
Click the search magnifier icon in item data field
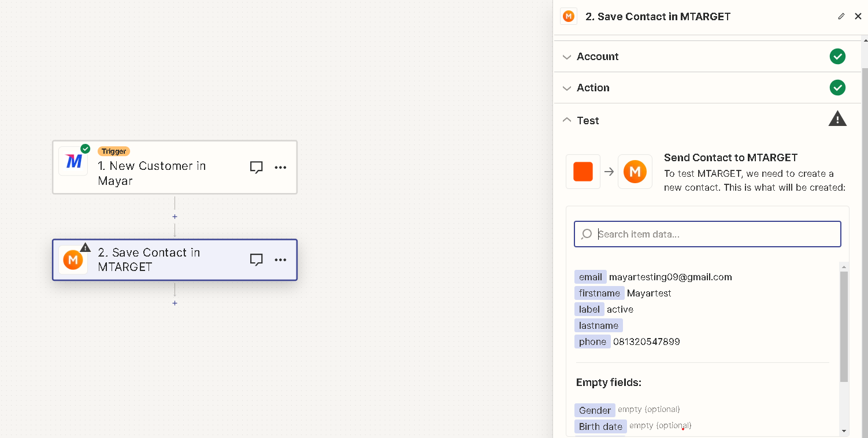point(587,234)
